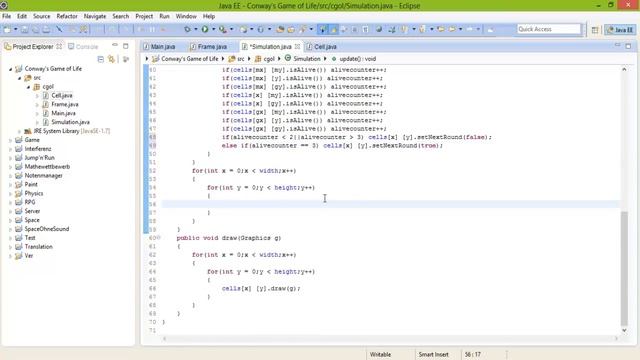Toggle Mark Occurrences toolbar button

334,29
